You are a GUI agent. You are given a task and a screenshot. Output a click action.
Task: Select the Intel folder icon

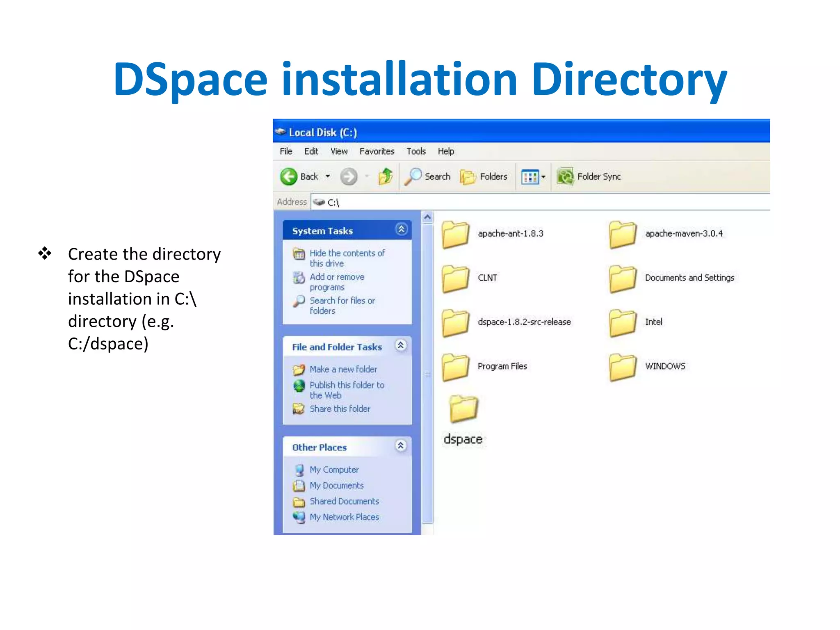click(623, 323)
